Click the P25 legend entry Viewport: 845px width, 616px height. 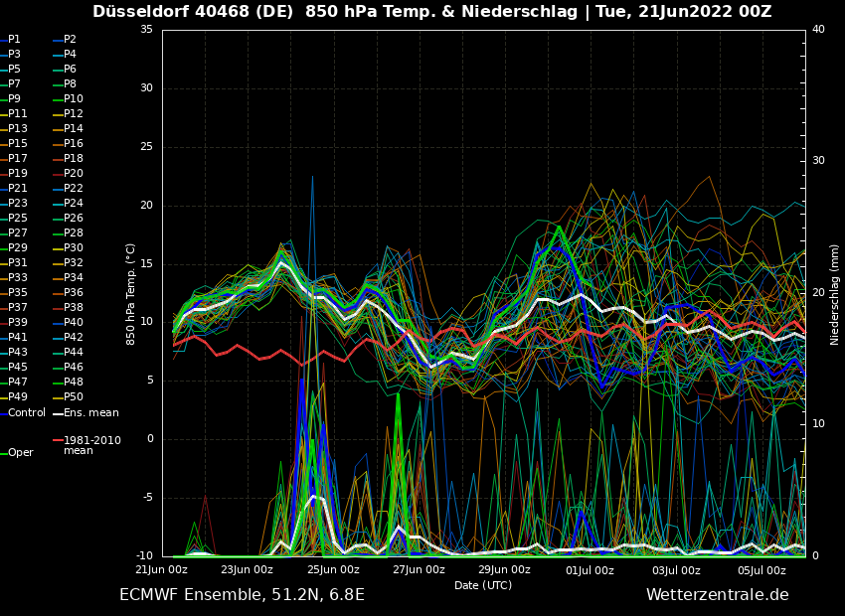point(18,219)
